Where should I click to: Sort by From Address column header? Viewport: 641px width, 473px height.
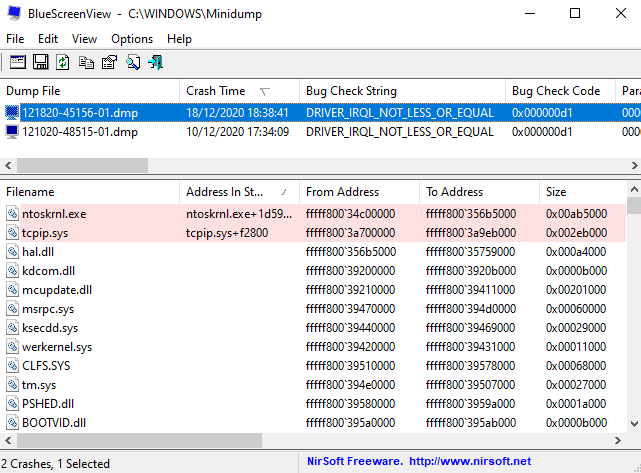tap(360, 192)
